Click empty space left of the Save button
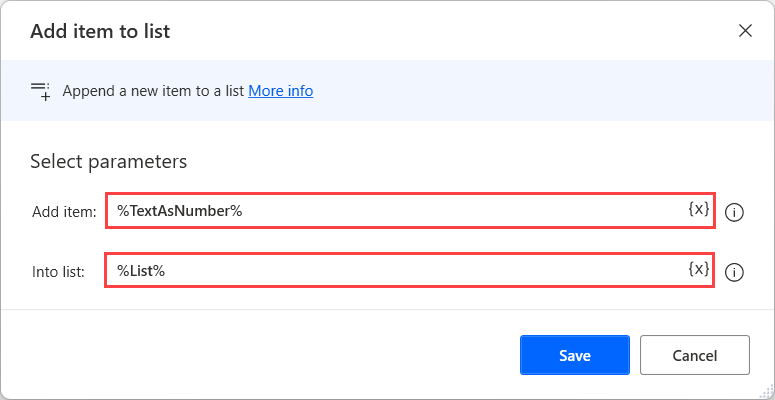The height and width of the screenshot is (400, 775). coord(300,355)
